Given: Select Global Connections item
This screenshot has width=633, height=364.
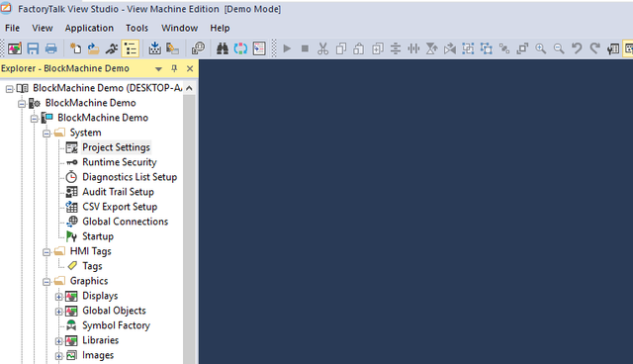Looking at the screenshot, I should [x=126, y=222].
